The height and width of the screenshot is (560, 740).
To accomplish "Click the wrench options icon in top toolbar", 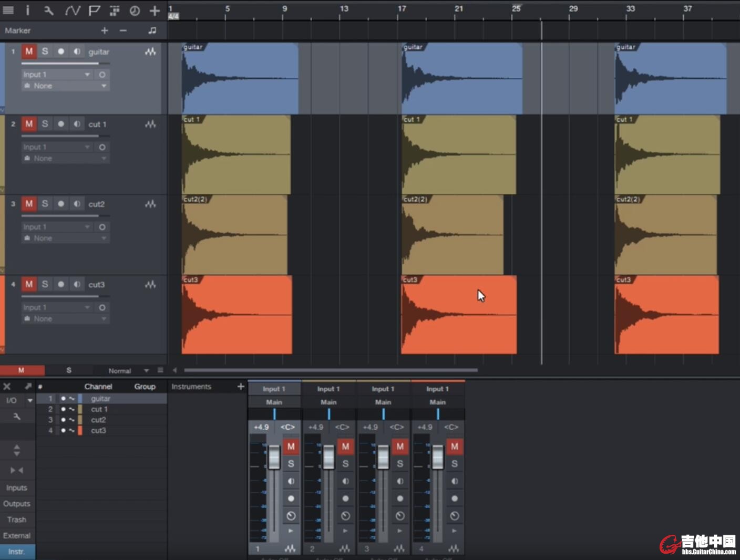I will tap(49, 10).
